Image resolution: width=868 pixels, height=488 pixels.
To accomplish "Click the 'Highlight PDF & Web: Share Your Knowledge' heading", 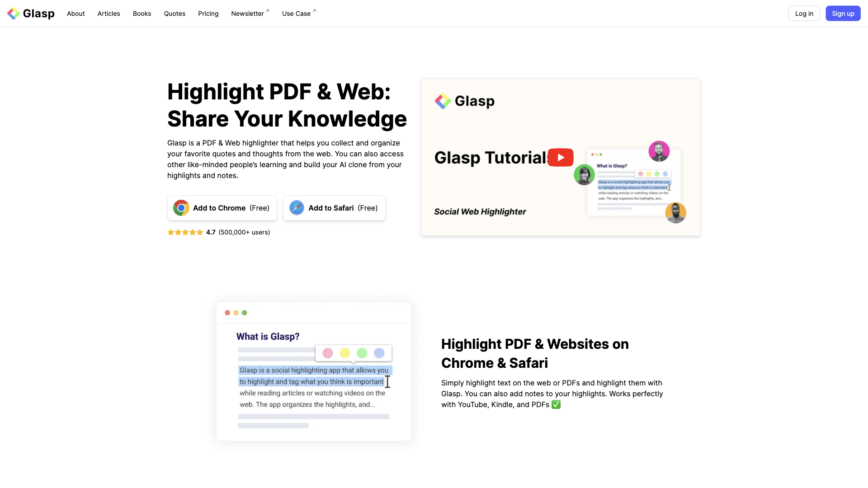I will (x=287, y=105).
